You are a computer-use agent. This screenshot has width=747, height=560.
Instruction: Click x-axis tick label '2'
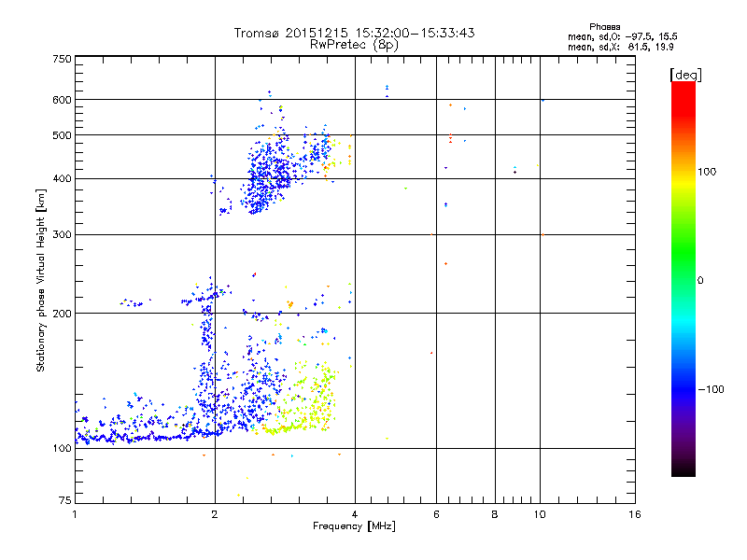(215, 514)
